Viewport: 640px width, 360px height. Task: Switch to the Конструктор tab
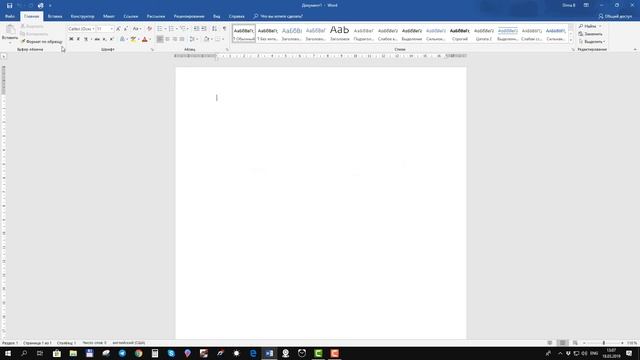82,16
